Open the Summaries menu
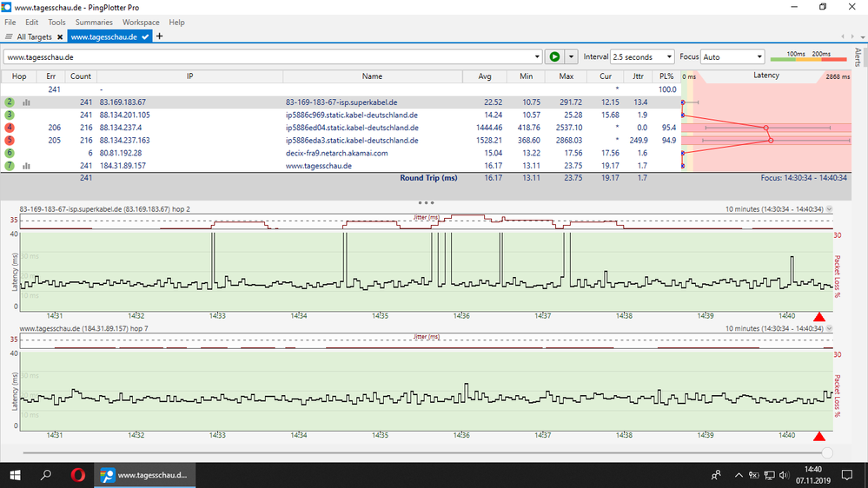 [93, 23]
